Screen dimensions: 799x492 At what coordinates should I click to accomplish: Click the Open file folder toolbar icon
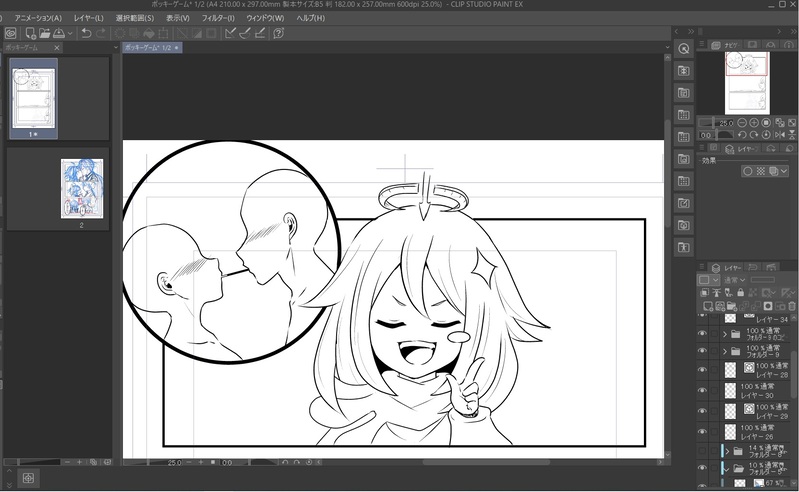45,34
